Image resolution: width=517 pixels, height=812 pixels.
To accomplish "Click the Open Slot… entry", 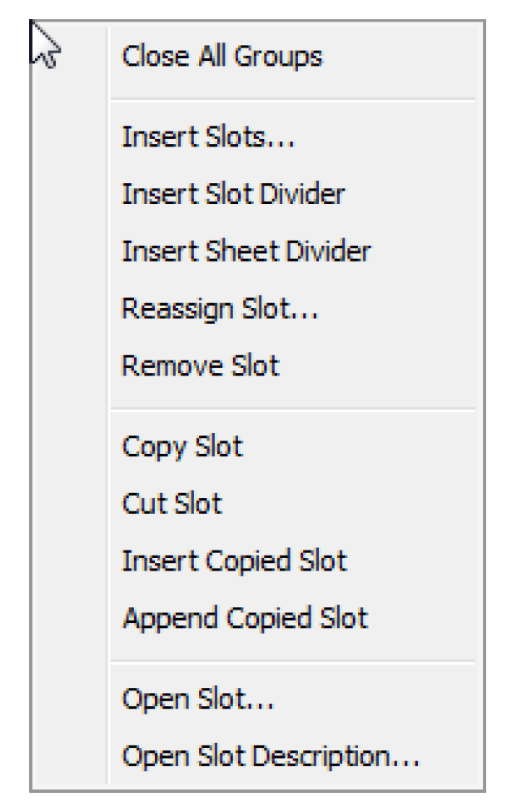I will (x=257, y=699).
